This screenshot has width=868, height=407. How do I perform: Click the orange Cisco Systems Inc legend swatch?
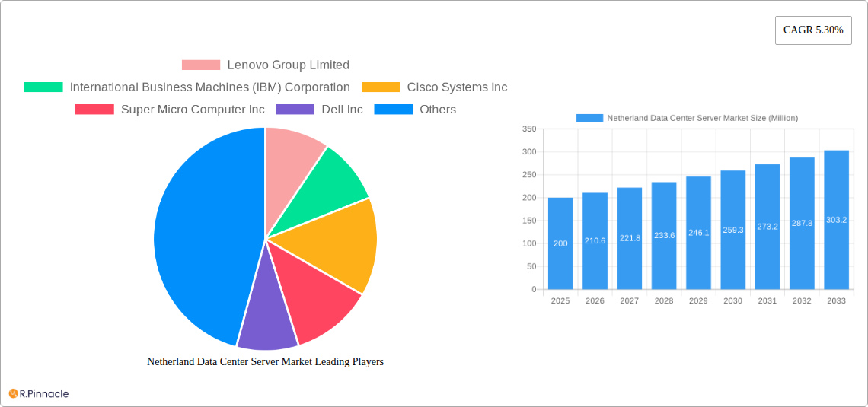point(381,87)
